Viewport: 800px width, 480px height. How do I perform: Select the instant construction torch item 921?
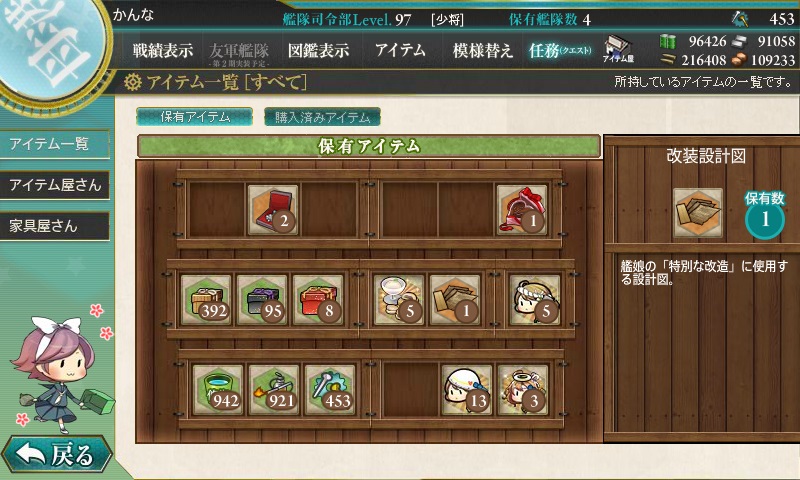point(274,390)
